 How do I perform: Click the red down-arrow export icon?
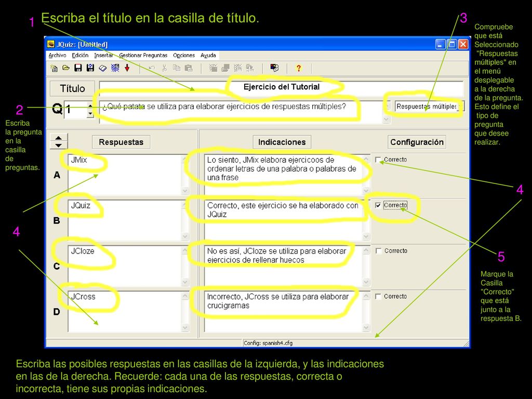click(127, 68)
